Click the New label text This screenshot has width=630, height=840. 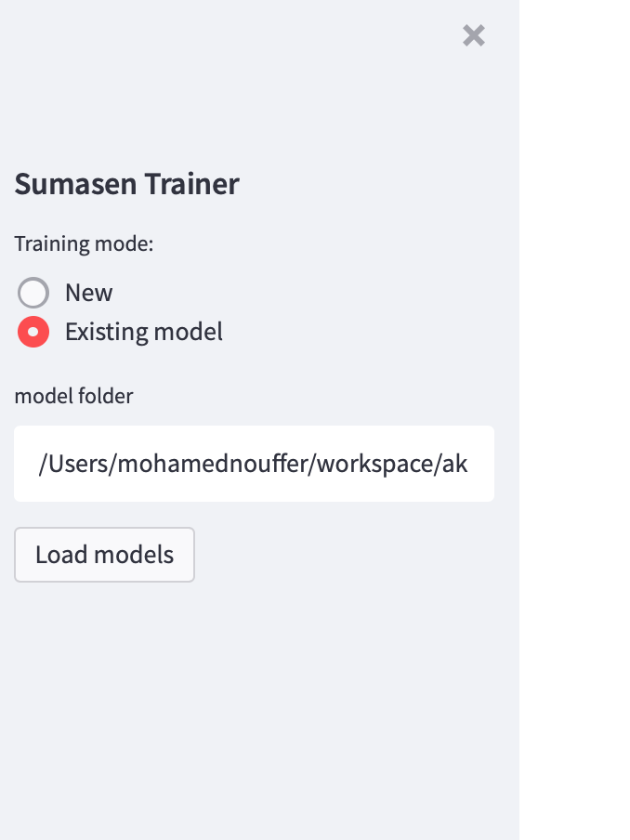pyautogui.click(x=88, y=293)
